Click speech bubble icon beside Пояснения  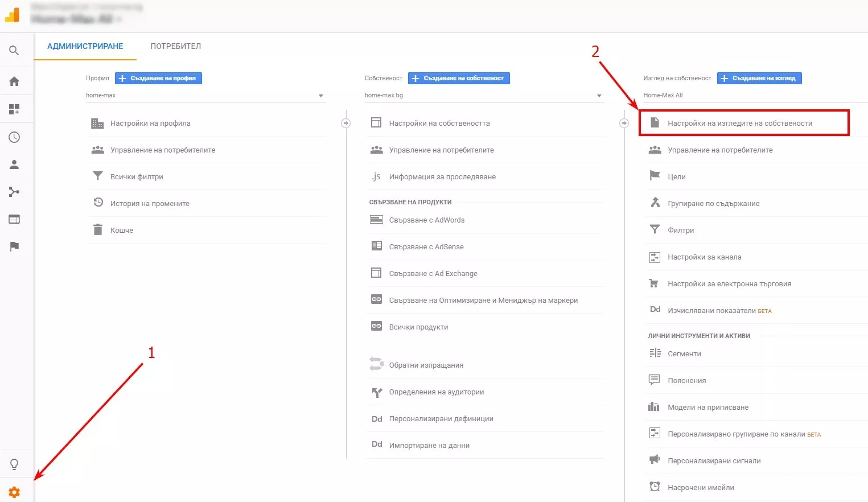point(655,380)
